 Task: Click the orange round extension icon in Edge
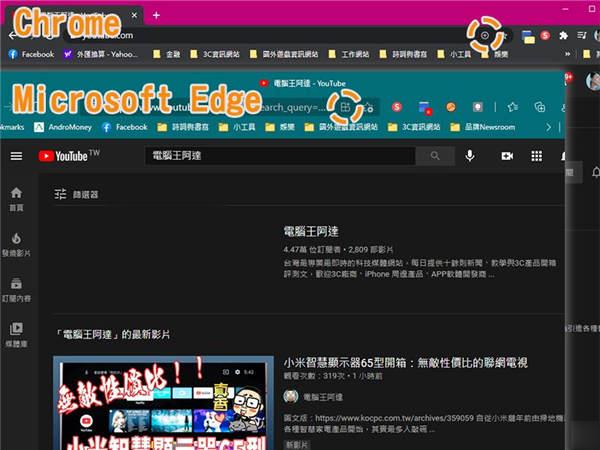pos(451,107)
